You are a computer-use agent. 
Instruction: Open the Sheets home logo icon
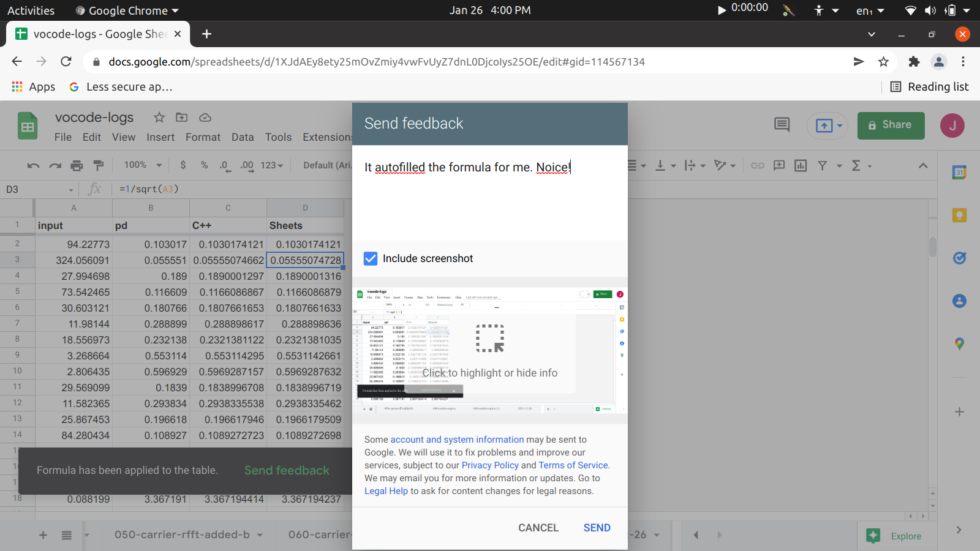pos(28,126)
